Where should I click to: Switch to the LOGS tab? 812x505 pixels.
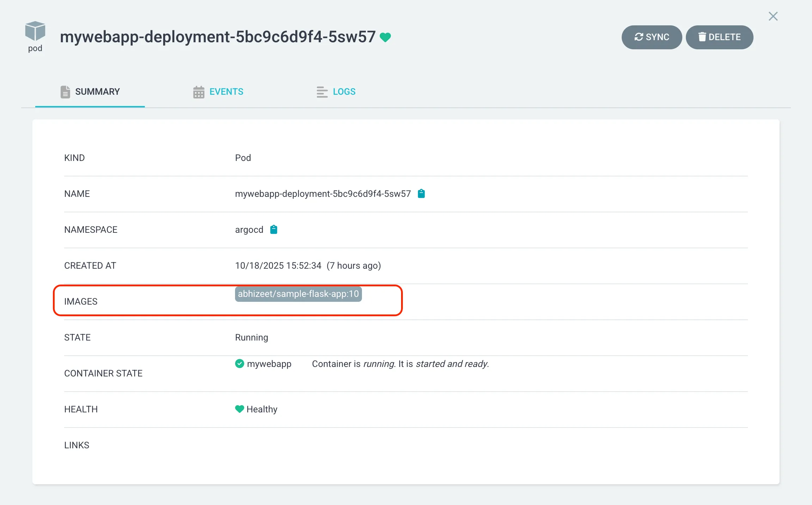[344, 92]
